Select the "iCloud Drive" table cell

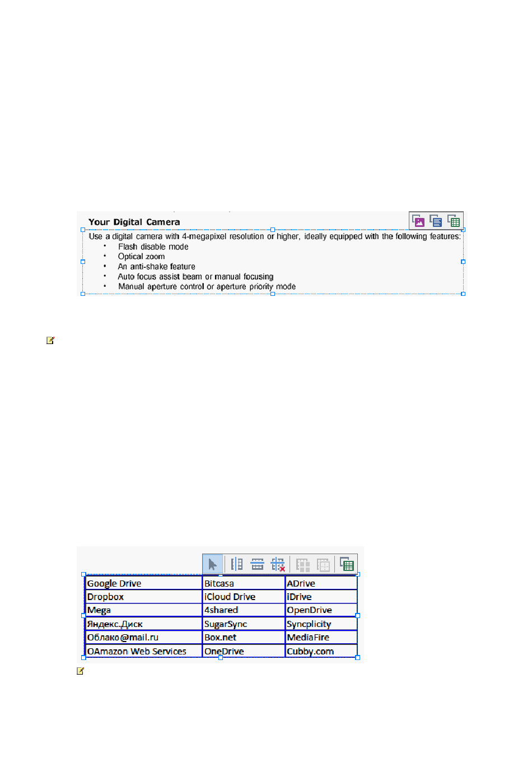244,597
